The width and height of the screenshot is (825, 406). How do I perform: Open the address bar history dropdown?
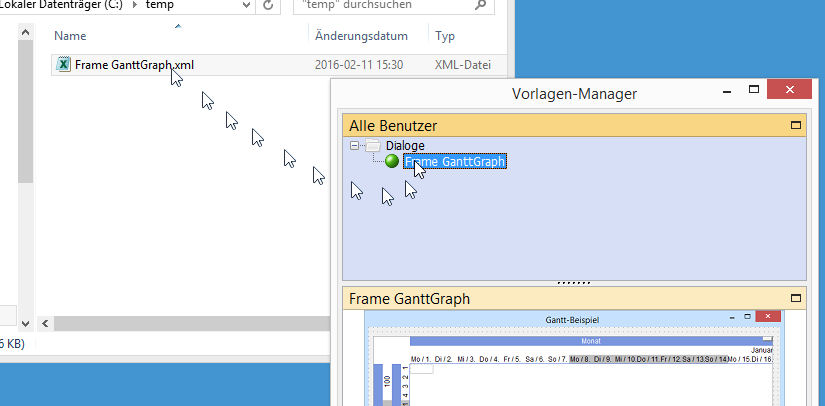point(241,5)
